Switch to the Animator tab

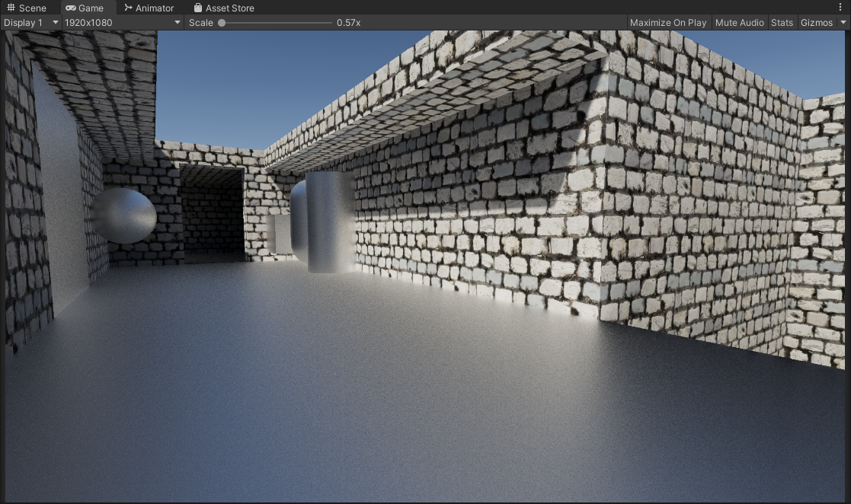coord(154,8)
